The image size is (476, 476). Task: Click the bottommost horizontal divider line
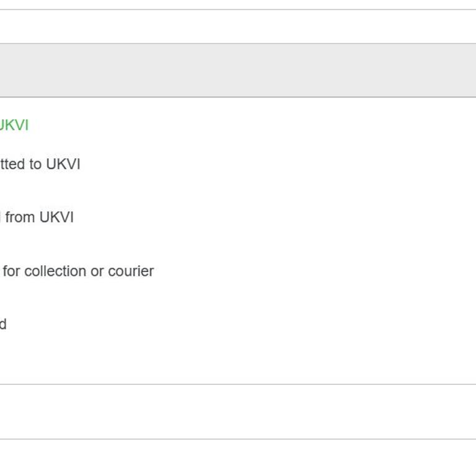[238, 439]
